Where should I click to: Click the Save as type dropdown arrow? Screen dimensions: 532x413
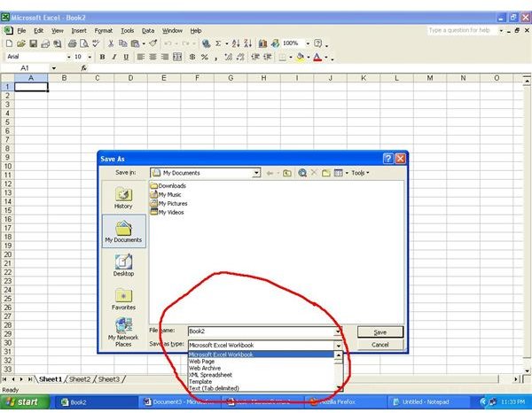point(339,346)
